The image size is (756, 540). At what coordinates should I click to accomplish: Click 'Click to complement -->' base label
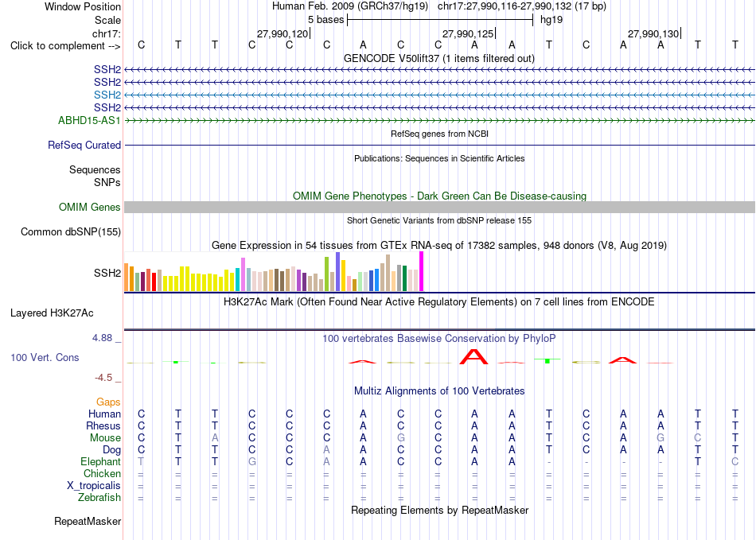click(65, 46)
